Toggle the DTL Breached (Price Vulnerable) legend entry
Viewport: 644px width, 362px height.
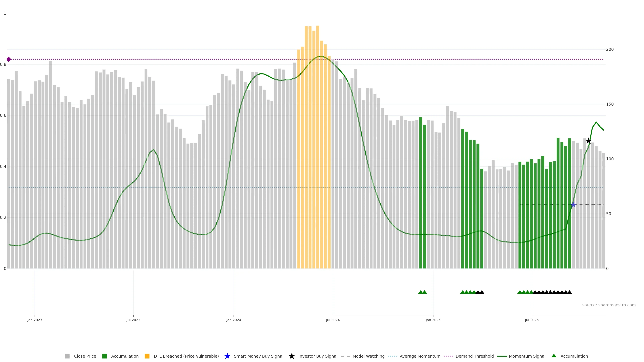(186, 356)
